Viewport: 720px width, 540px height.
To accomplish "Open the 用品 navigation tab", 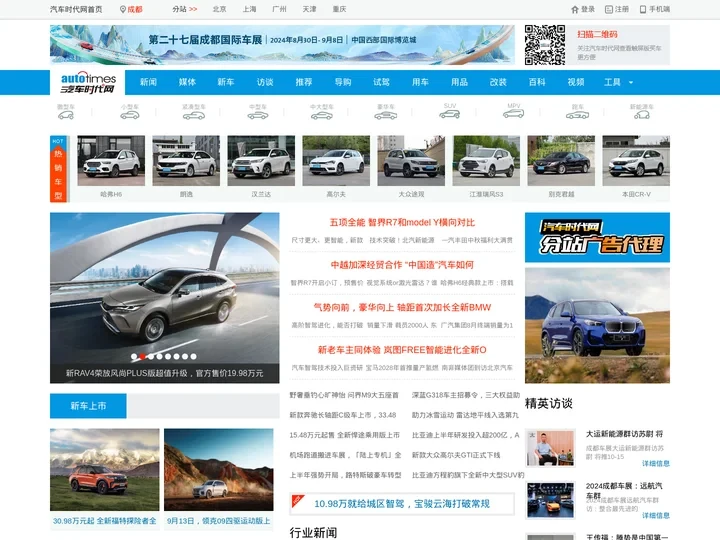I will pos(459,82).
